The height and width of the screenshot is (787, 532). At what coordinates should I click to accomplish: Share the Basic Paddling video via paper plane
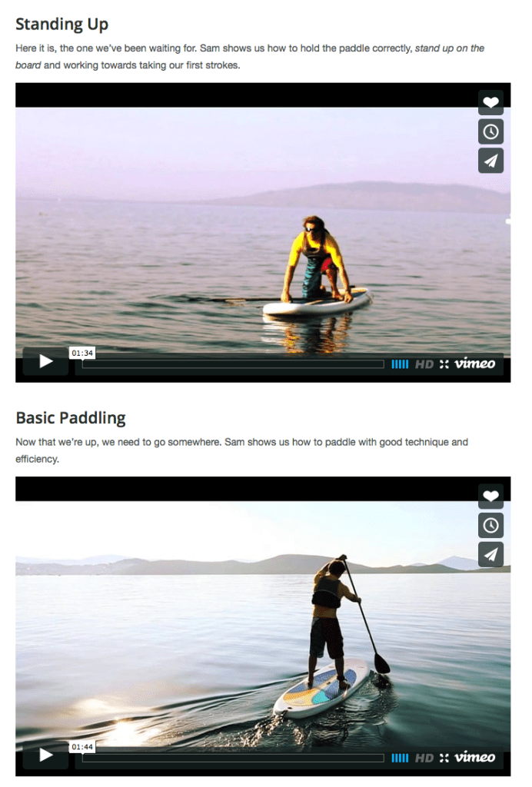coord(490,554)
